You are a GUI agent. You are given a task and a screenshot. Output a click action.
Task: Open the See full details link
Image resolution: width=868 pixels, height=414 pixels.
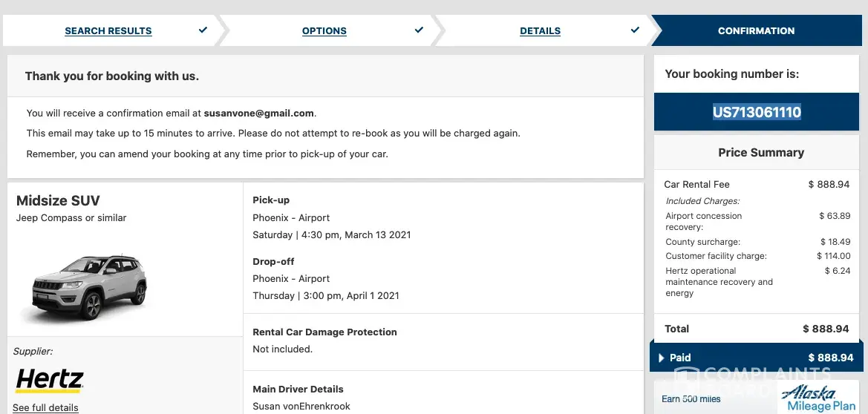pyautogui.click(x=45, y=407)
